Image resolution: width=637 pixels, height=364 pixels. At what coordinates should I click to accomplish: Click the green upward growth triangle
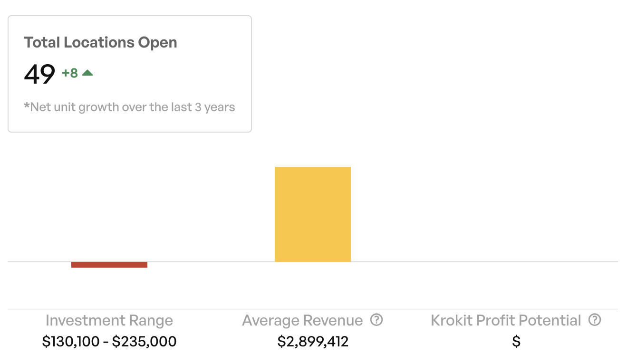point(87,73)
